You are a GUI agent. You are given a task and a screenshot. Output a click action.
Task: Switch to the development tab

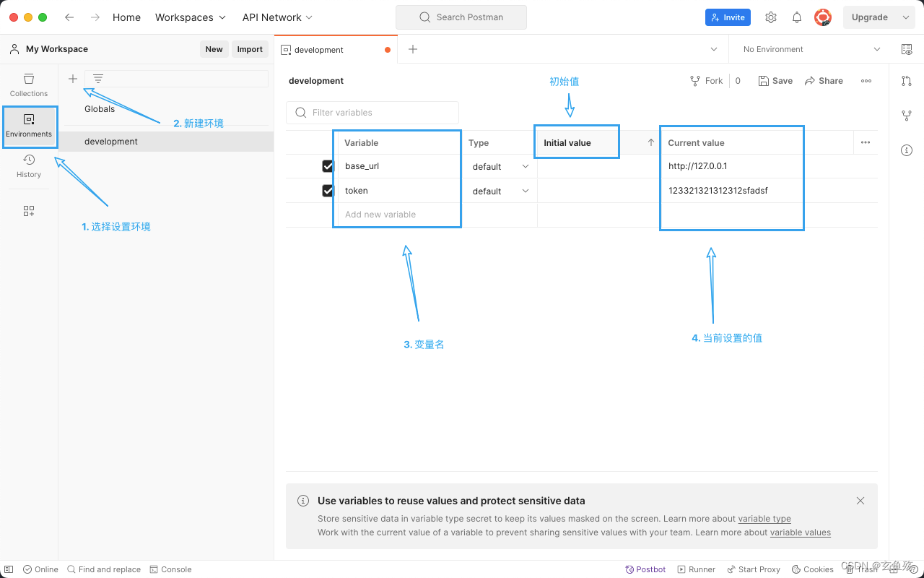pos(336,50)
